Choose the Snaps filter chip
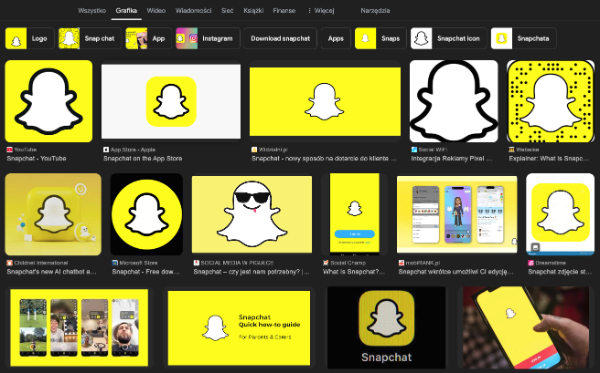Viewport: 600px width, 373px height. pyautogui.click(x=380, y=38)
